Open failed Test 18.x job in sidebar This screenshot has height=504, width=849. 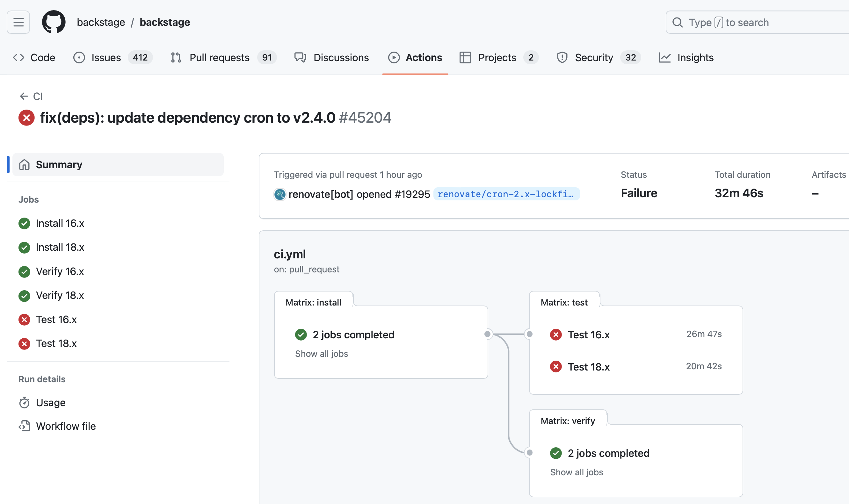click(47, 344)
